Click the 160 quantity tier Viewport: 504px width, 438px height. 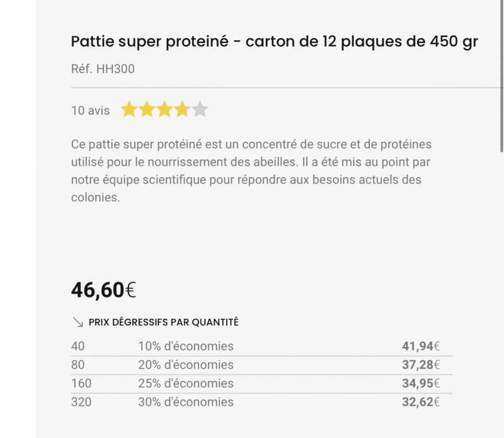81,383
